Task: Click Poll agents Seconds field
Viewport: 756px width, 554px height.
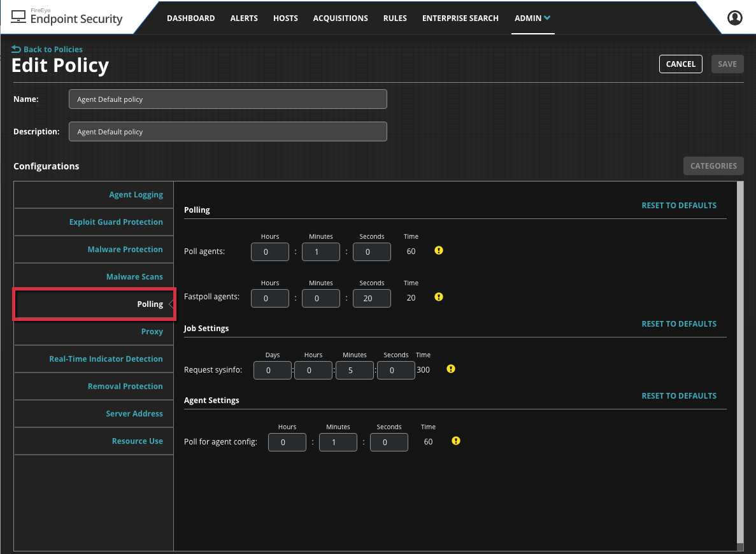Action: point(372,252)
